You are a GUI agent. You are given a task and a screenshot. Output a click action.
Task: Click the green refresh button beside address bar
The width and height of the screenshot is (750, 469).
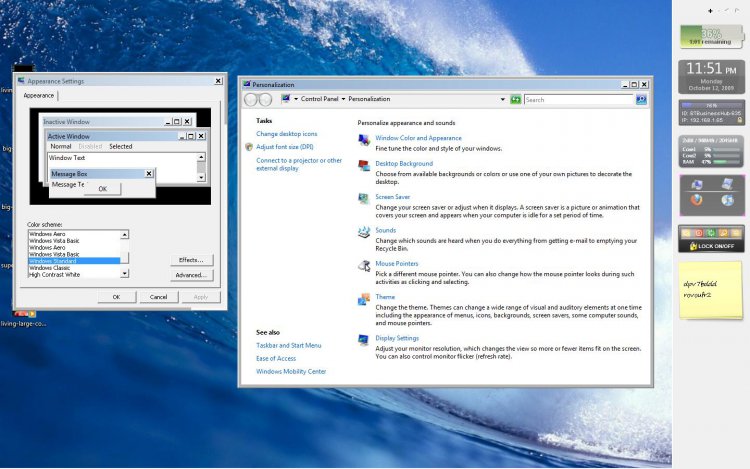tap(515, 99)
